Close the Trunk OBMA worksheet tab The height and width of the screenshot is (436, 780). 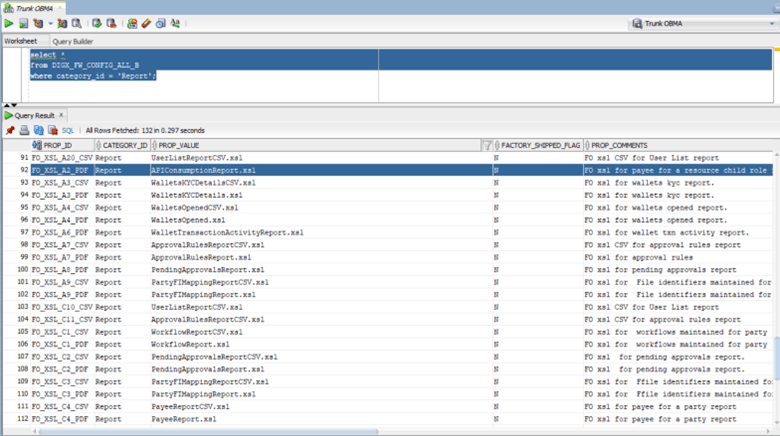pyautogui.click(x=60, y=8)
